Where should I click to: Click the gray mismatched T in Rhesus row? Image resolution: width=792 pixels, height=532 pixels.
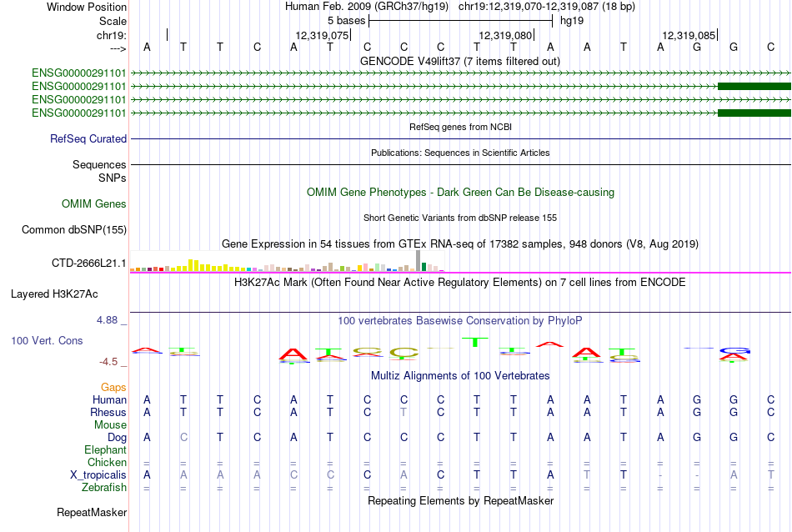[404, 412]
